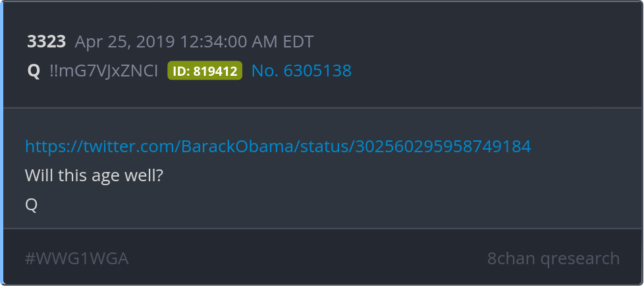Select the ID: 819412 badge
The width and height of the screenshot is (644, 286).
coord(205,71)
